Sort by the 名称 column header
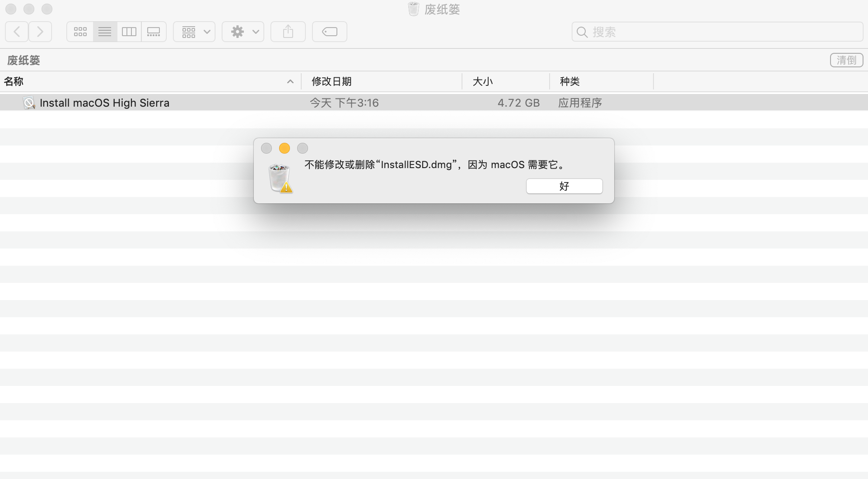This screenshot has width=868, height=479. (x=150, y=81)
